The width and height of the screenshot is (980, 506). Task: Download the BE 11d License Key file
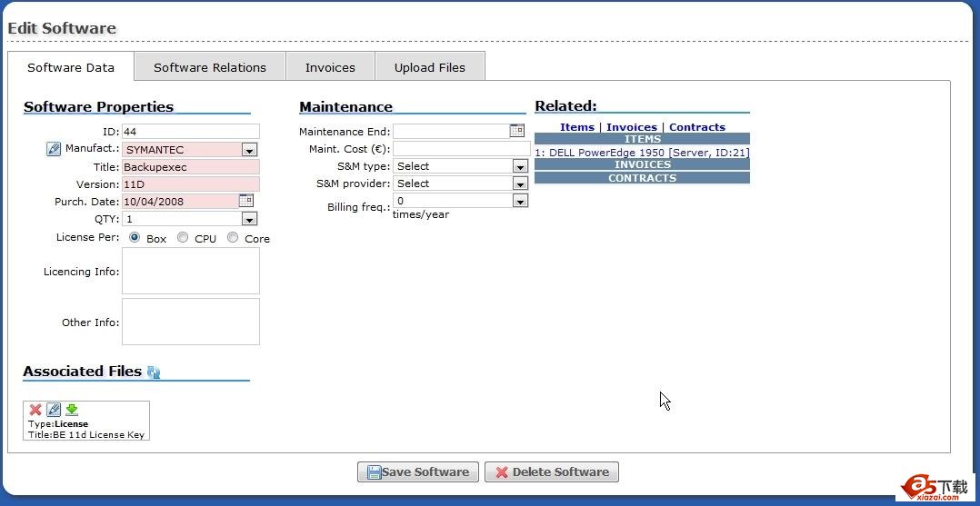pos(72,410)
